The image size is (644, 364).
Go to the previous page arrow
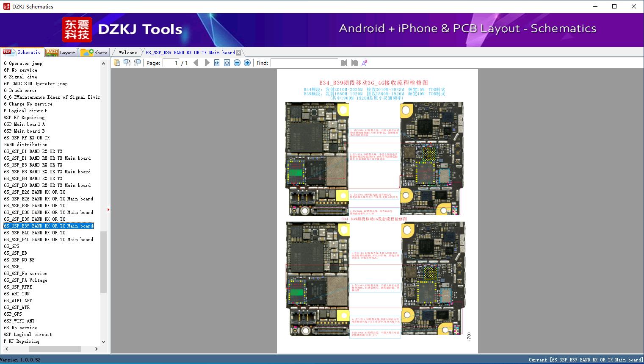pos(196,63)
